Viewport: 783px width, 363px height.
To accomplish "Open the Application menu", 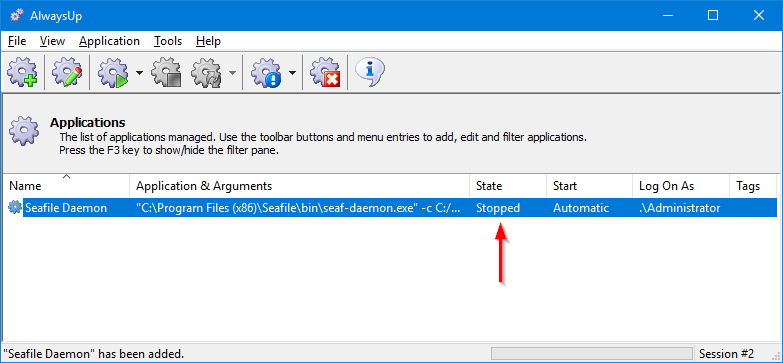I will pos(109,41).
